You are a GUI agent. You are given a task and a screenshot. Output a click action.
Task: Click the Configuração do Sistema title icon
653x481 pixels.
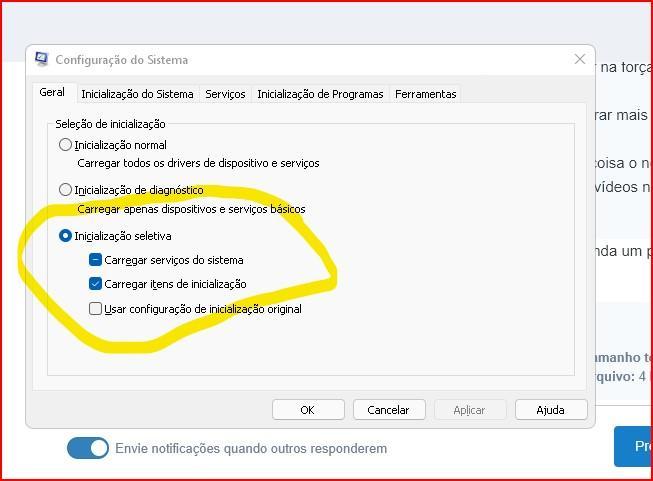[41, 59]
